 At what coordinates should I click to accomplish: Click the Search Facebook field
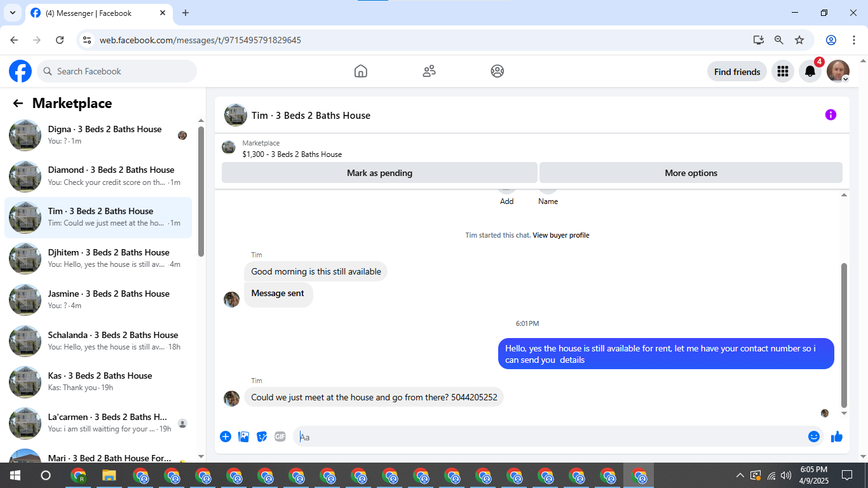(117, 71)
